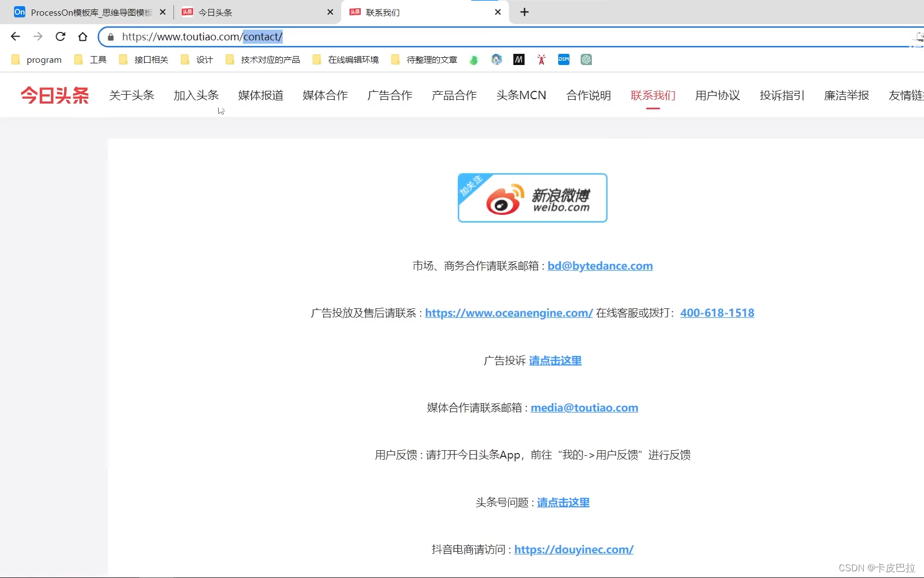Click 请点击这里 link after 头条号问题

[563, 502]
